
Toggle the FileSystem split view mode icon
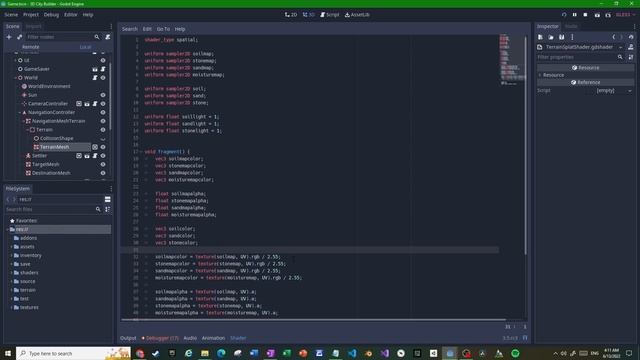point(108,199)
